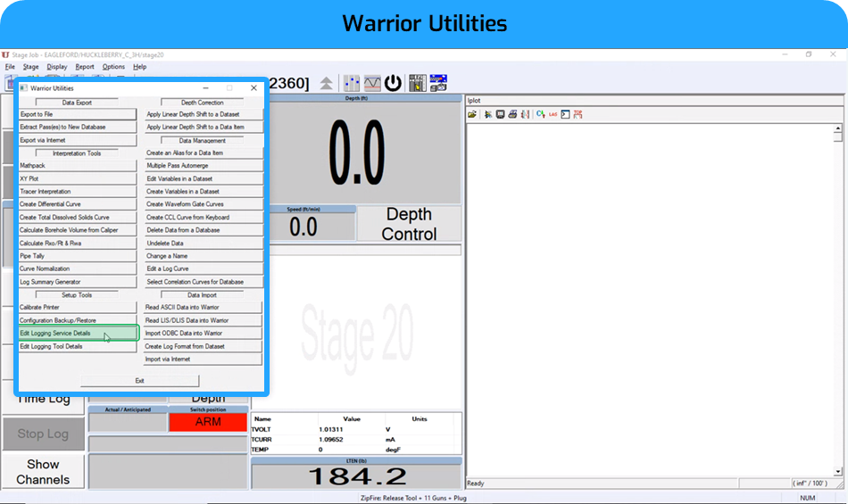
Task: Click the C with arrows icon in Iplot
Action: 540,114
